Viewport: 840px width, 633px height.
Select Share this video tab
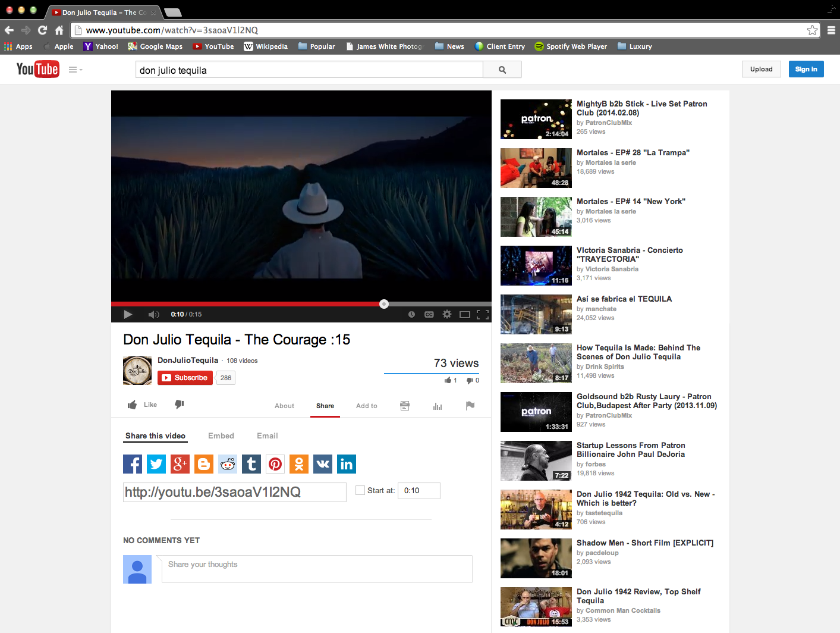pos(156,436)
